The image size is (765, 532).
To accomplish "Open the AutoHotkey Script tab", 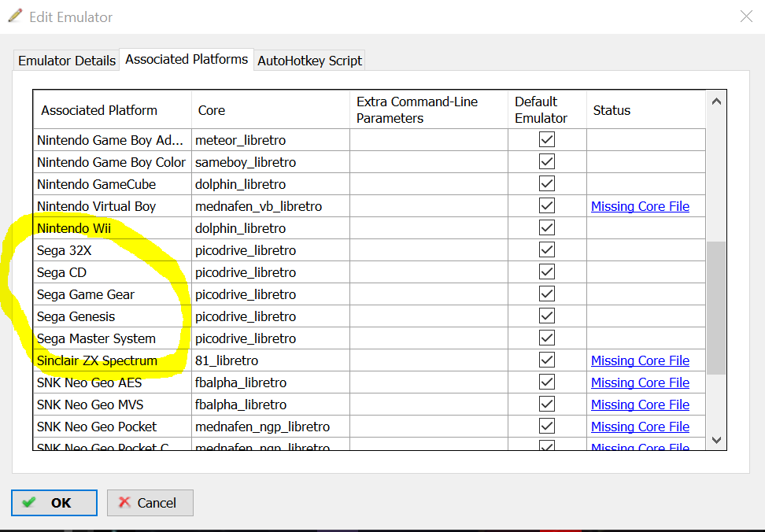I will pyautogui.click(x=309, y=61).
